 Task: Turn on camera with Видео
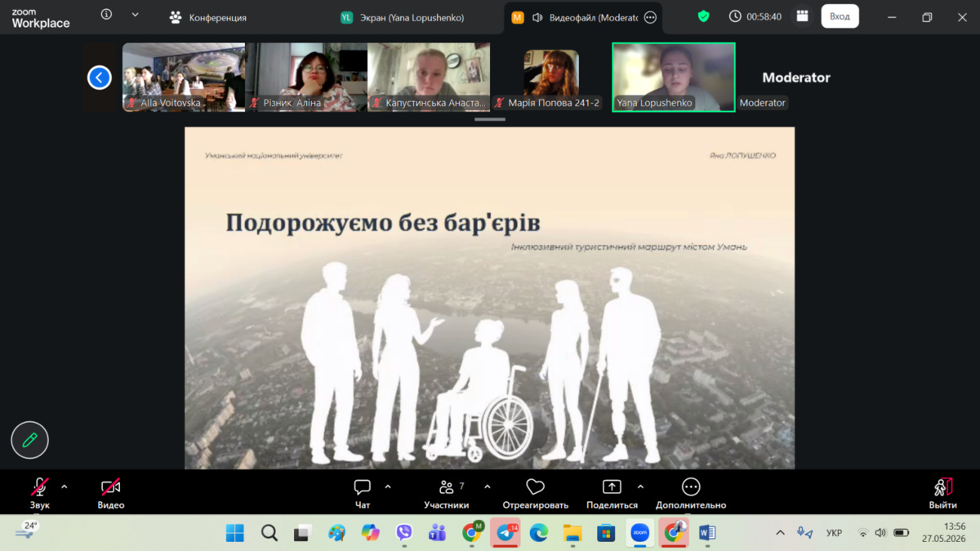click(111, 493)
